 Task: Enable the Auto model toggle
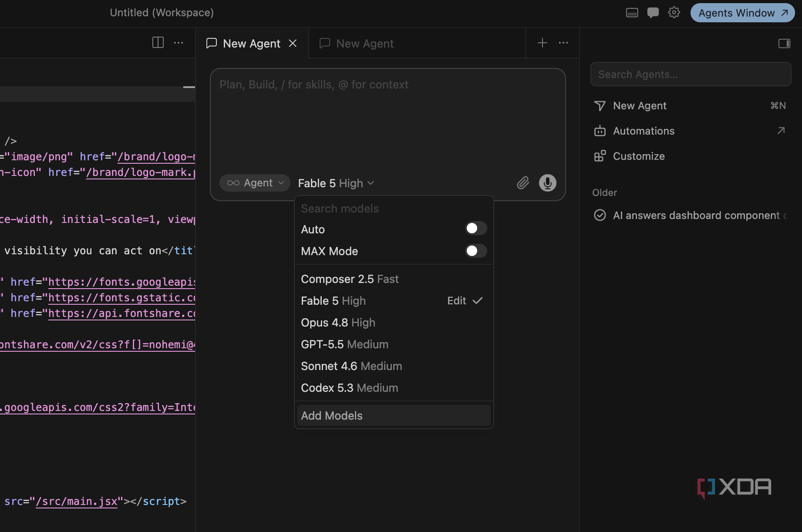pos(475,229)
